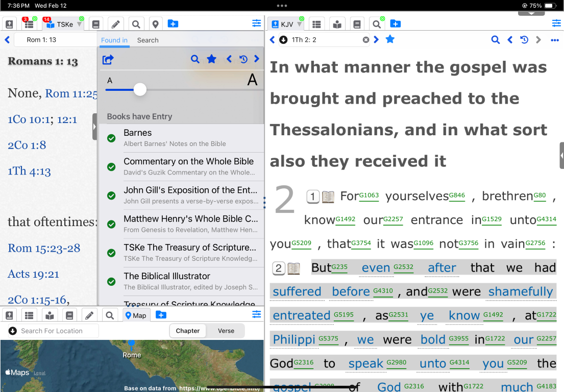Screen dimensions: 564x392
Task: Select the Map tab
Action: (x=136, y=315)
